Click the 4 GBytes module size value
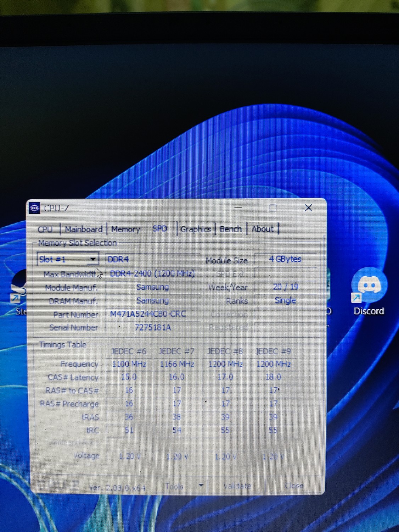This screenshot has height=532, width=399. [285, 259]
